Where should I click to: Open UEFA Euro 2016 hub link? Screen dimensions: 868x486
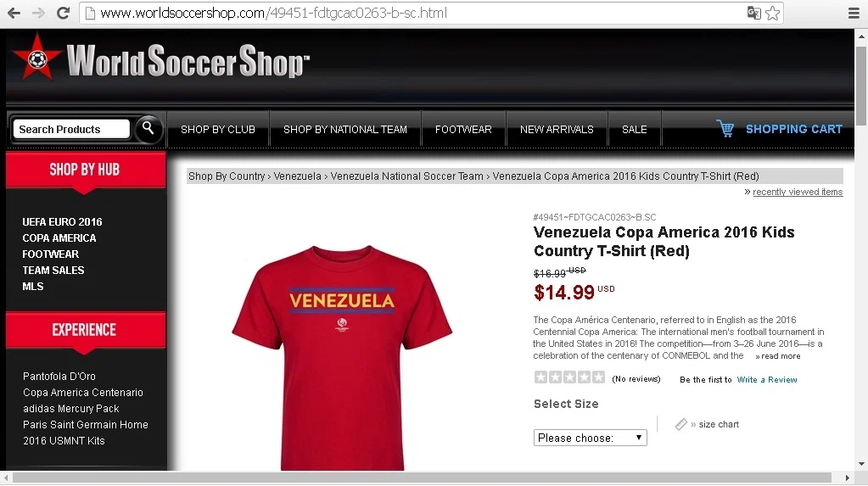click(62, 222)
